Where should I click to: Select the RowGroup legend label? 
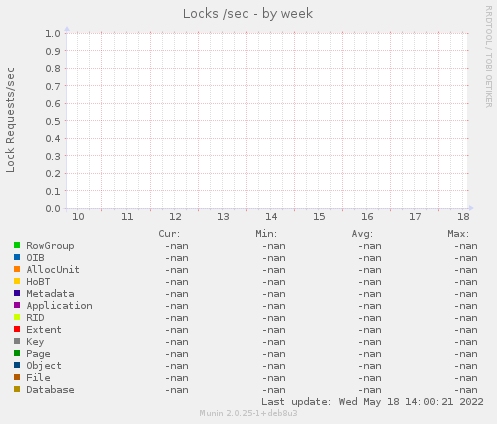click(50, 246)
